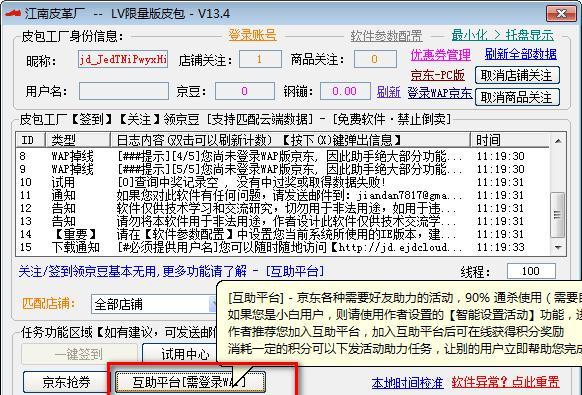Click the 线程 thread count field
582x395 pixels.
(x=531, y=271)
